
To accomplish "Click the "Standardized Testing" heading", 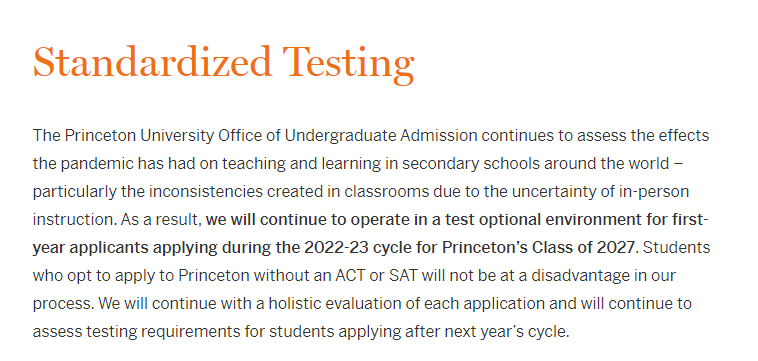I will [x=223, y=63].
